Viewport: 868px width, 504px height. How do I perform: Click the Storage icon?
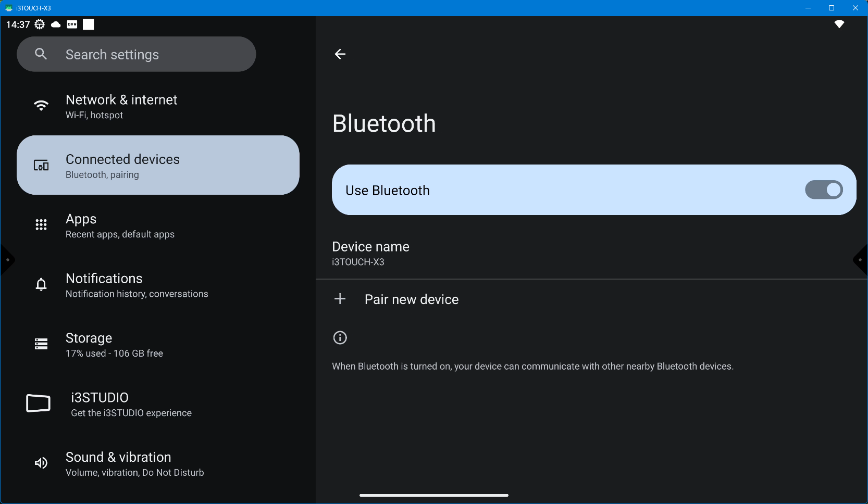click(x=41, y=344)
